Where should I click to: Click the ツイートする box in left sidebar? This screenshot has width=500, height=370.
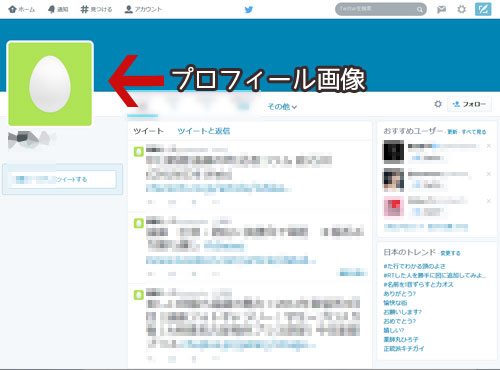point(62,179)
